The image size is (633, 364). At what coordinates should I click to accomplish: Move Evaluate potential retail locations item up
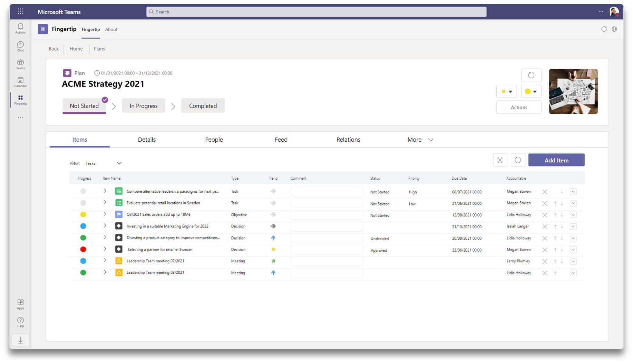pos(555,203)
